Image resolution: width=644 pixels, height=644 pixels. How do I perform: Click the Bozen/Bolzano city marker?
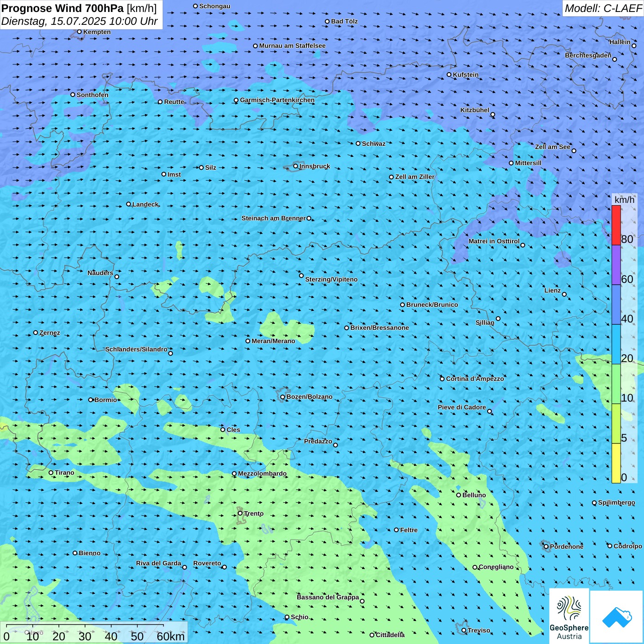(283, 397)
